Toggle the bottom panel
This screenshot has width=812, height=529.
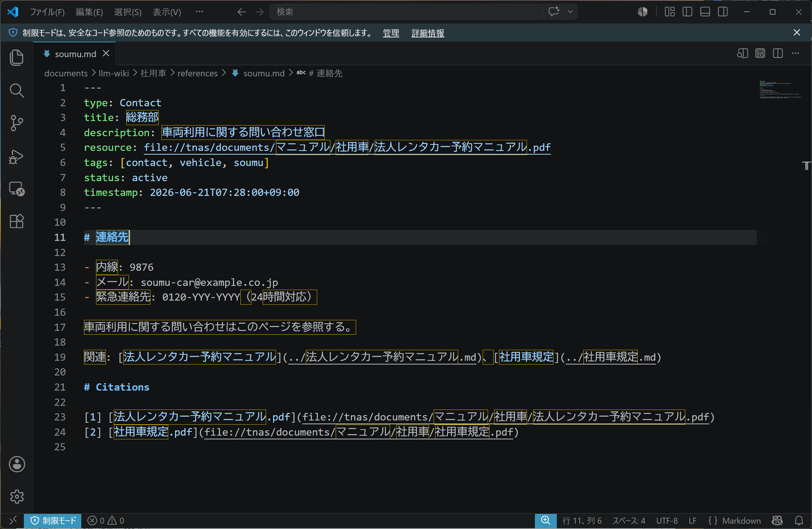pos(705,12)
